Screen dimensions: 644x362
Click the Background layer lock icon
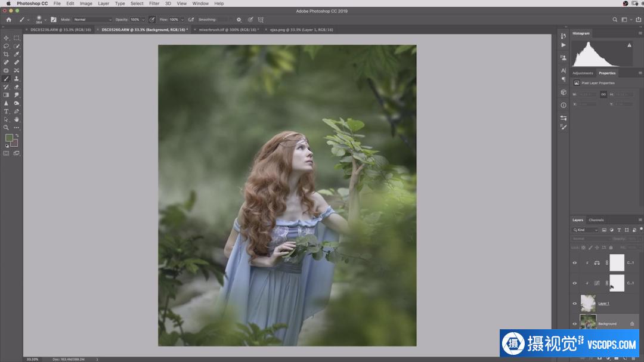pyautogui.click(x=632, y=324)
